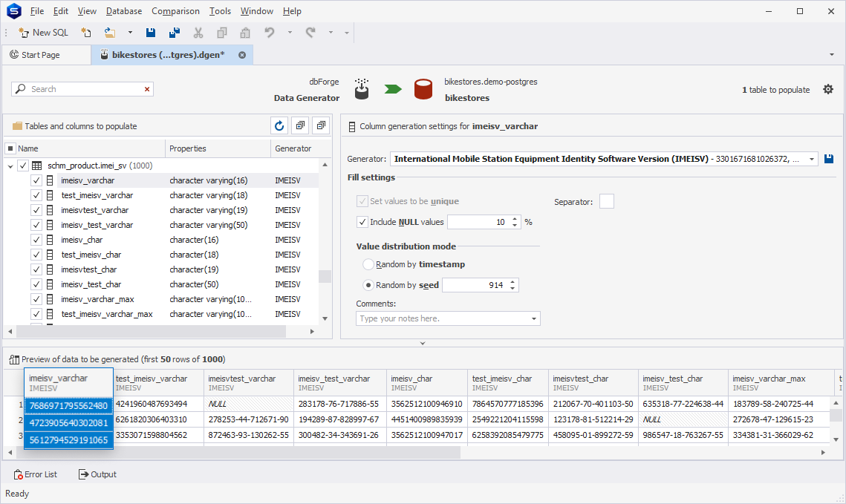The image size is (846, 504).
Task: Uncheck the imeisv_test_char column checkbox
Action: click(x=36, y=284)
